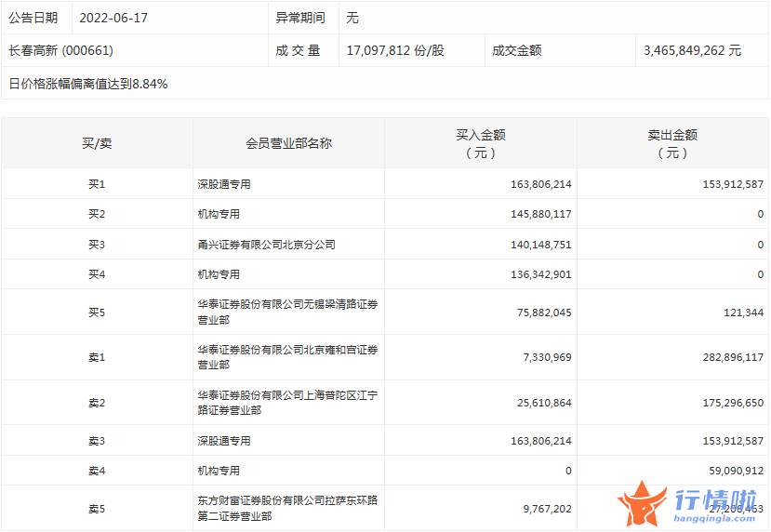This screenshot has width=771, height=532.
Task: Select sell amount 175,296,650
Action: click(733, 403)
